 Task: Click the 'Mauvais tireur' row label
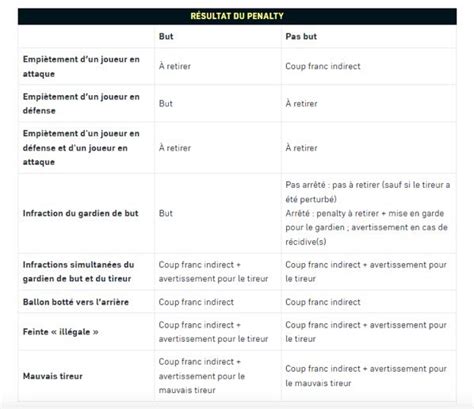click(x=53, y=376)
